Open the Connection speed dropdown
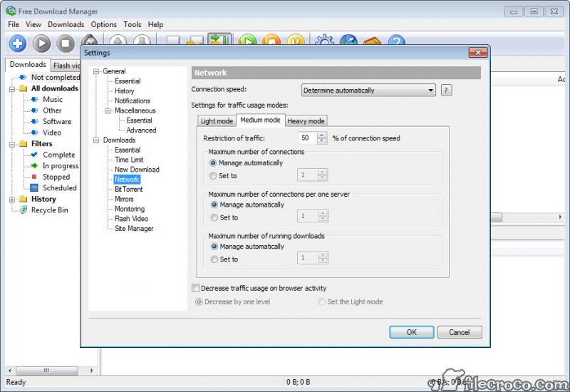This screenshot has height=392, width=570. pyautogui.click(x=368, y=91)
